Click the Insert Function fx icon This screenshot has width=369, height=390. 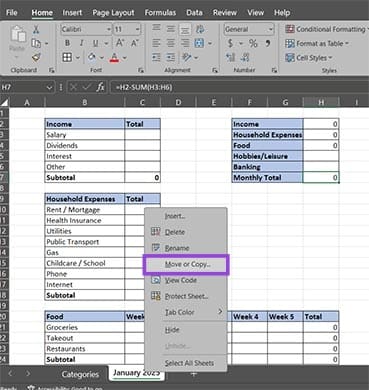point(100,87)
